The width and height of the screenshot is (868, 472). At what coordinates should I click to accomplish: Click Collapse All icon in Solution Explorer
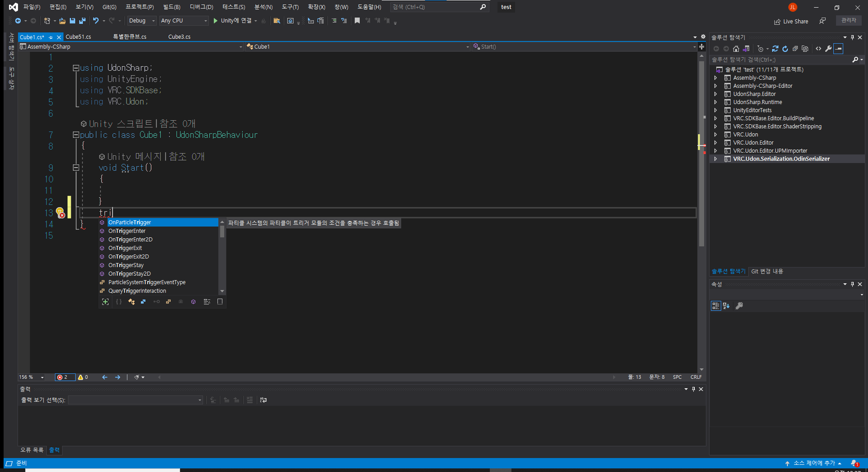[795, 49]
